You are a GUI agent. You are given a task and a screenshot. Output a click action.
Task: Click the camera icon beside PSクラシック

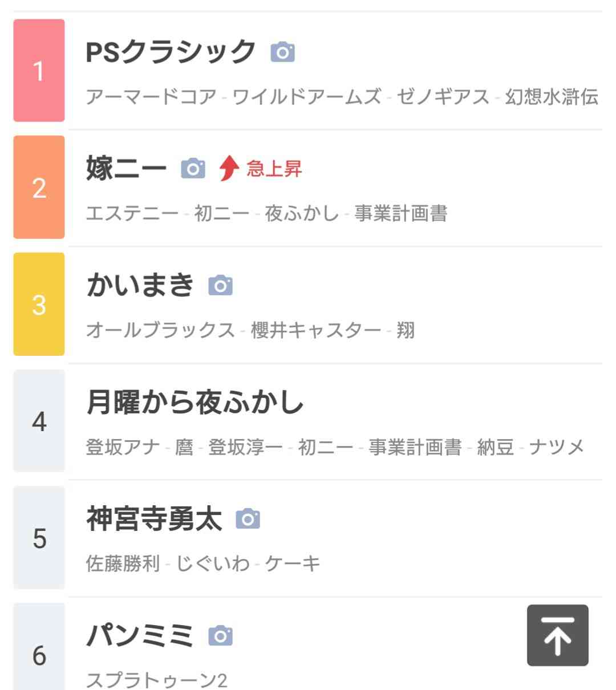tap(282, 52)
